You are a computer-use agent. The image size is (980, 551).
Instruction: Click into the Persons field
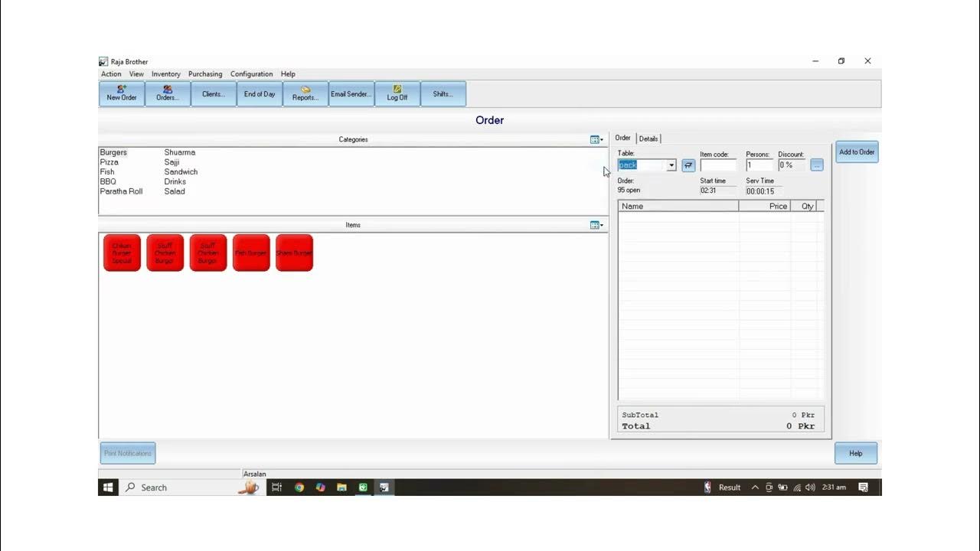(760, 165)
